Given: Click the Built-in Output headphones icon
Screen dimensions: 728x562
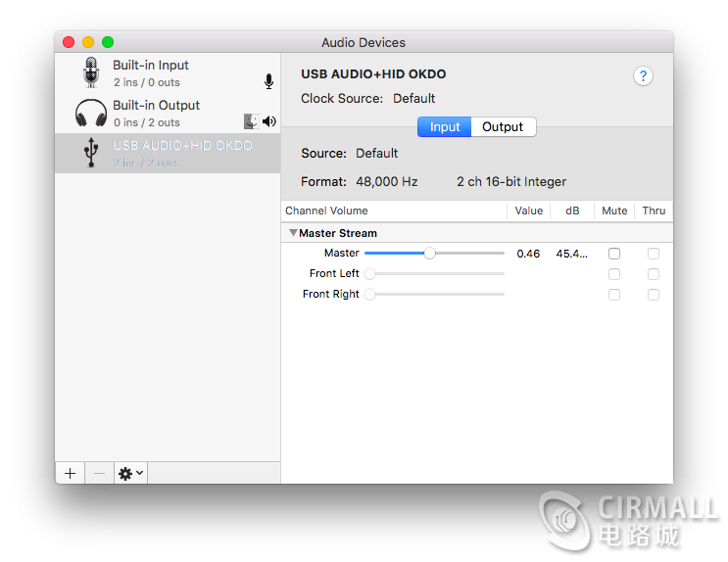Looking at the screenshot, I should [91, 114].
